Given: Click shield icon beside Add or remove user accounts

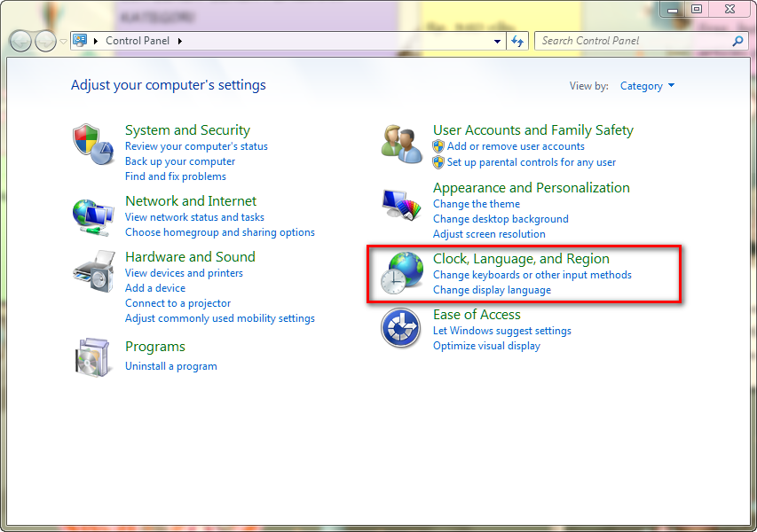Looking at the screenshot, I should 438,146.
